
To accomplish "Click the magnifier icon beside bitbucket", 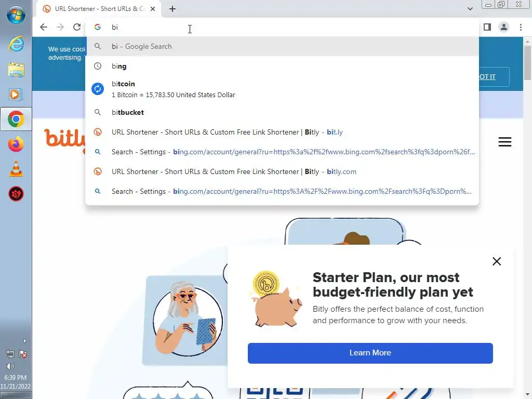I will tap(98, 112).
